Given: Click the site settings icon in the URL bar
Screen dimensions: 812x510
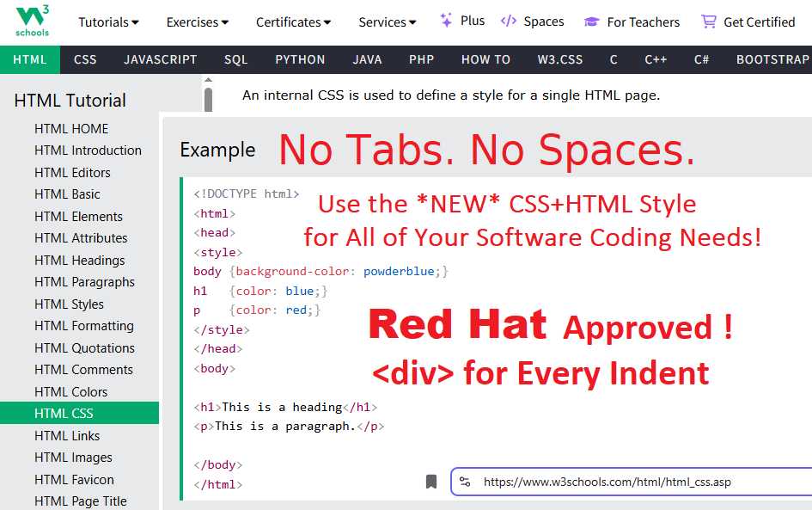Looking at the screenshot, I should [465, 482].
